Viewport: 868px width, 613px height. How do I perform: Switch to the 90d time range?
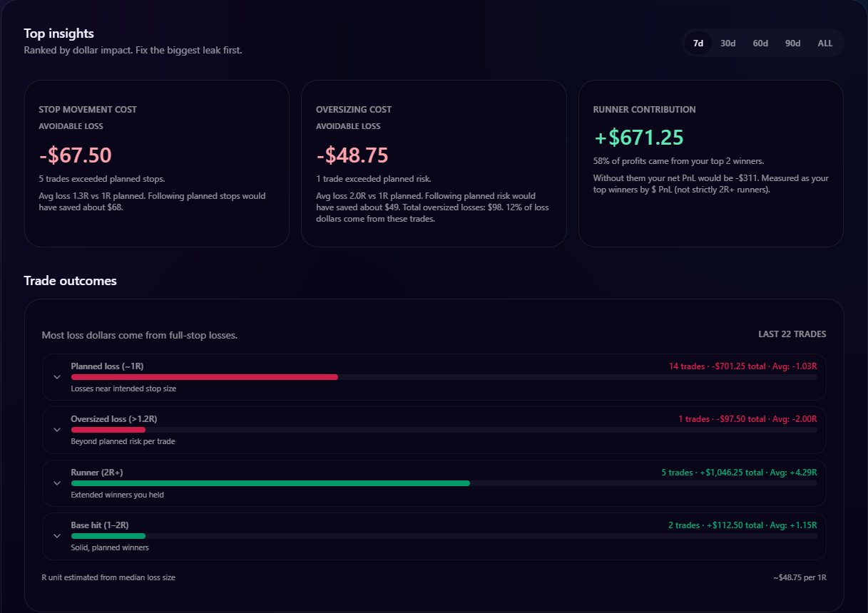pyautogui.click(x=792, y=43)
